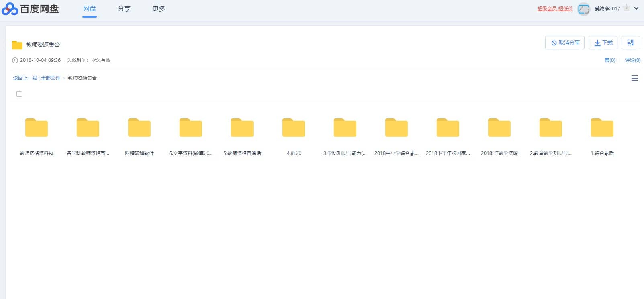Open the 5.教师资格普通话 folder

[x=242, y=128]
